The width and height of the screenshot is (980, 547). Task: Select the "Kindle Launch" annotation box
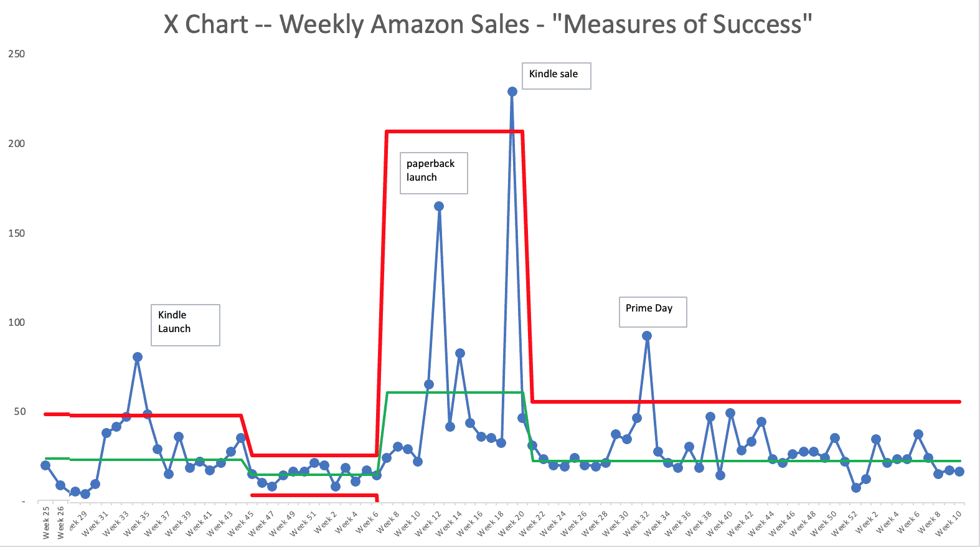185,325
